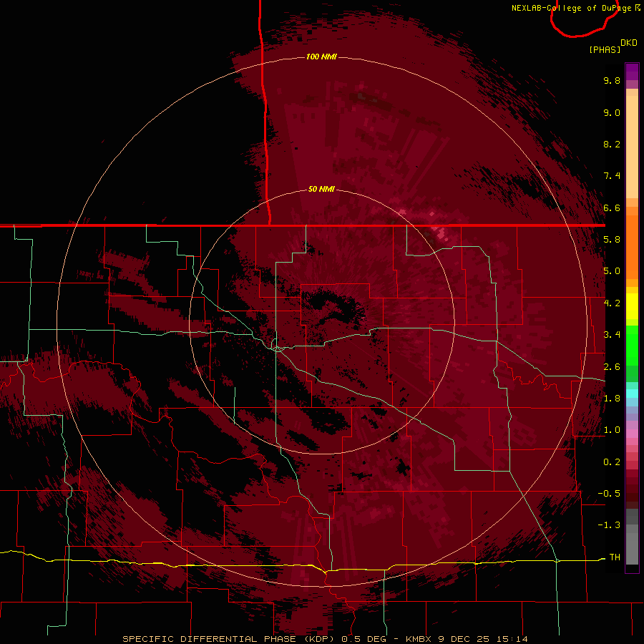
Task: Click the 6.6 value on the color scale
Action: [x=612, y=208]
